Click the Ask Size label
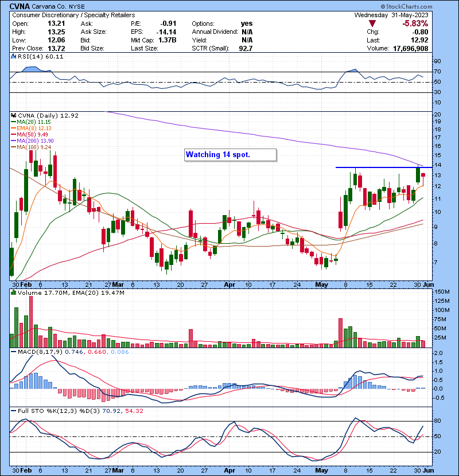This screenshot has height=476, width=459. tap(94, 32)
